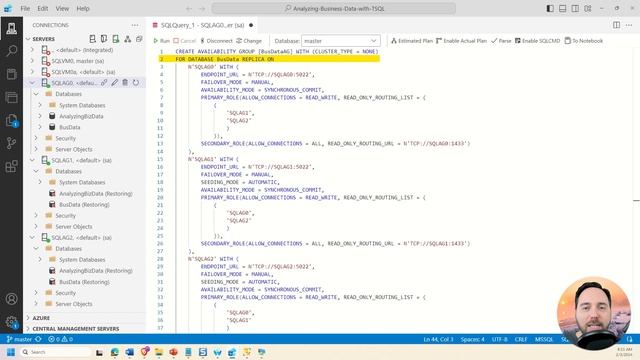This screenshot has width=640, height=360.
Task: Select BusData database under SQLAG0
Action: [x=70, y=127]
